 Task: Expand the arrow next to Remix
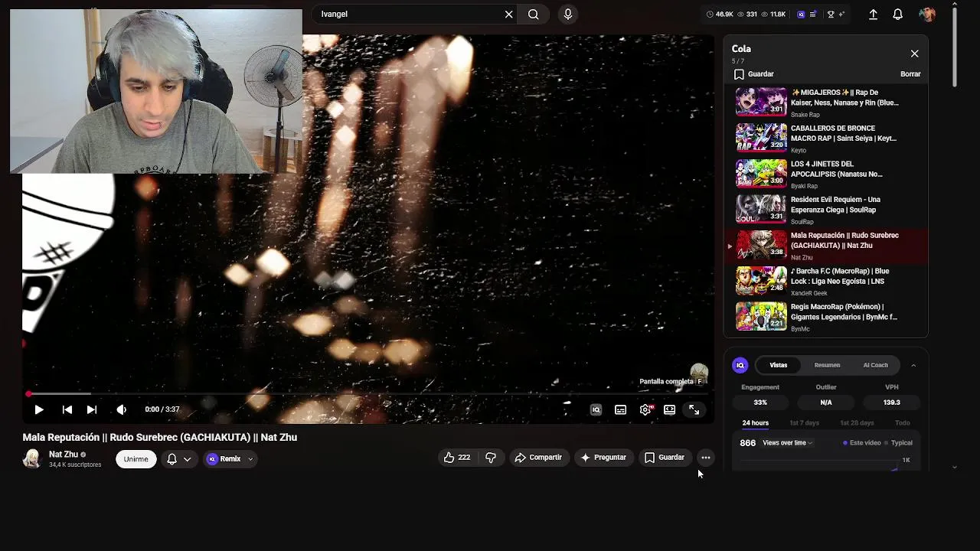[250, 459]
